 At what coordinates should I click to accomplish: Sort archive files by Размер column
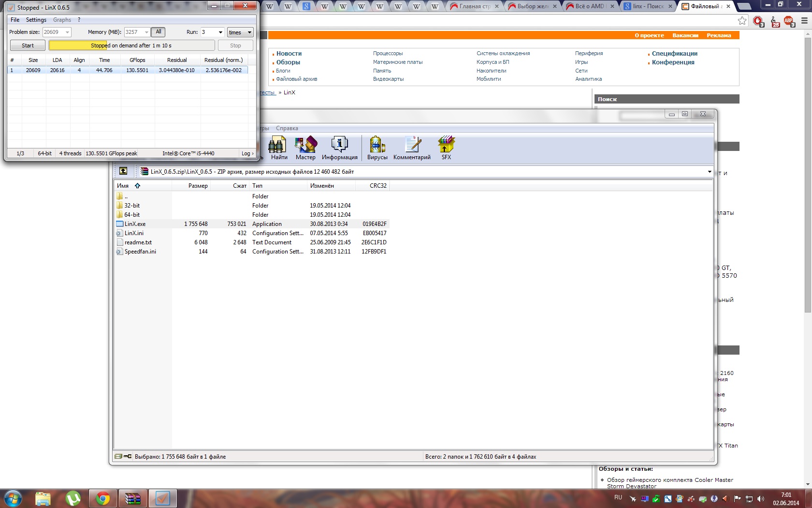191,186
